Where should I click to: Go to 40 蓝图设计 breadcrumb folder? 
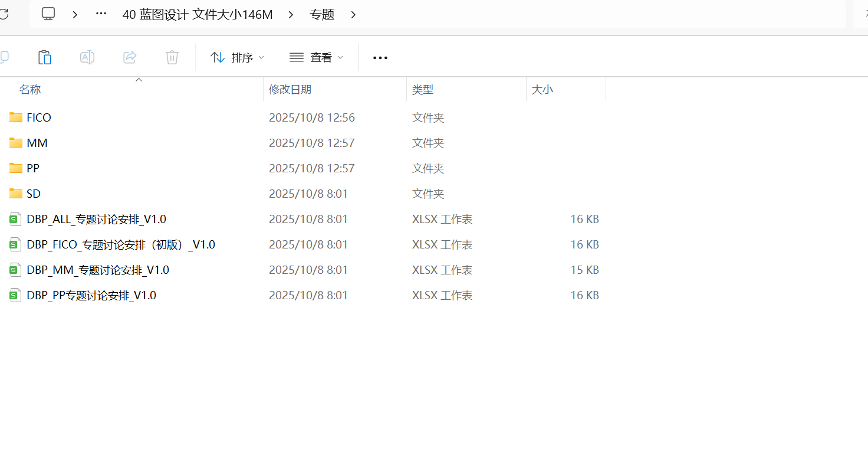197,15
